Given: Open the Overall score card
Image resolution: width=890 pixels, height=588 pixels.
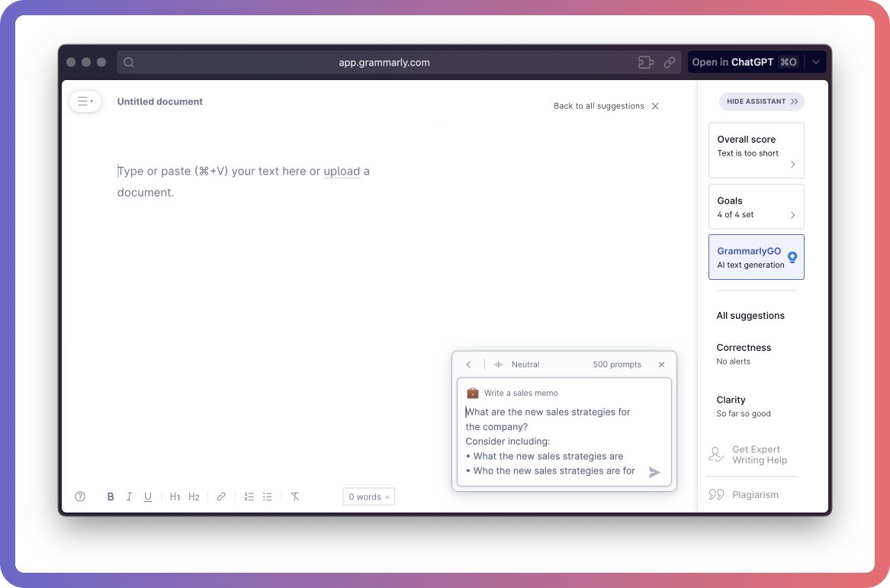Looking at the screenshot, I should 756,150.
